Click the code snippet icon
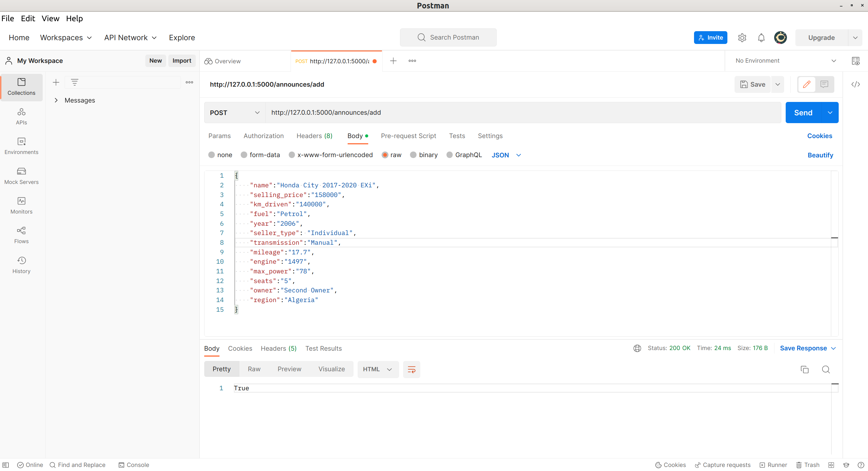 (855, 84)
